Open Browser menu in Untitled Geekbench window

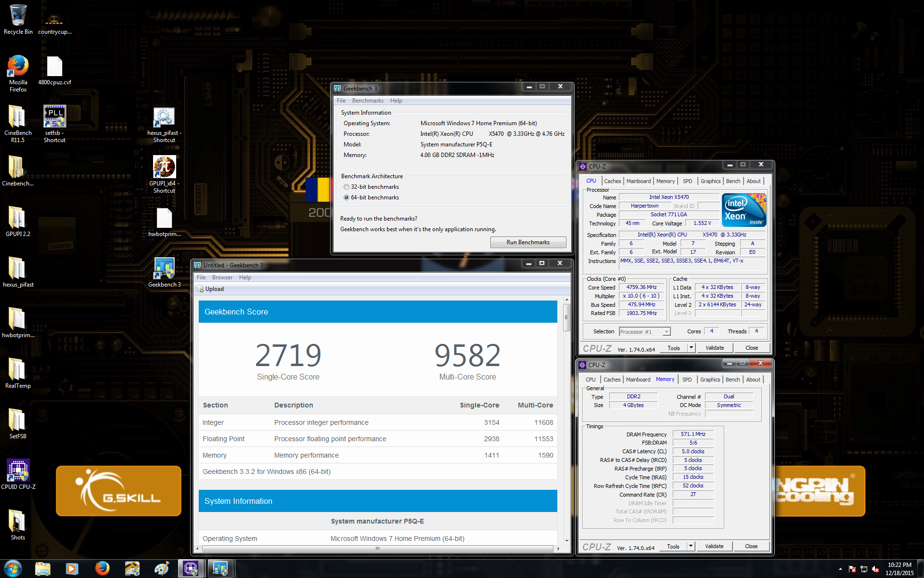tap(222, 277)
